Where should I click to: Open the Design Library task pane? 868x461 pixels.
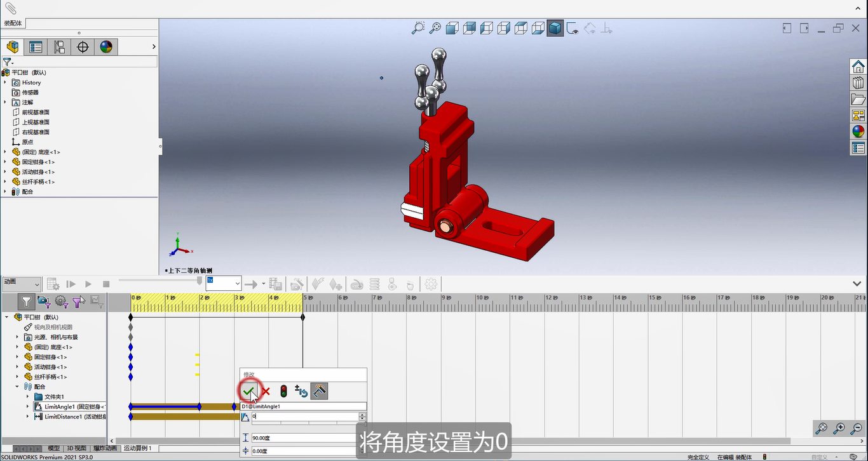point(858,83)
